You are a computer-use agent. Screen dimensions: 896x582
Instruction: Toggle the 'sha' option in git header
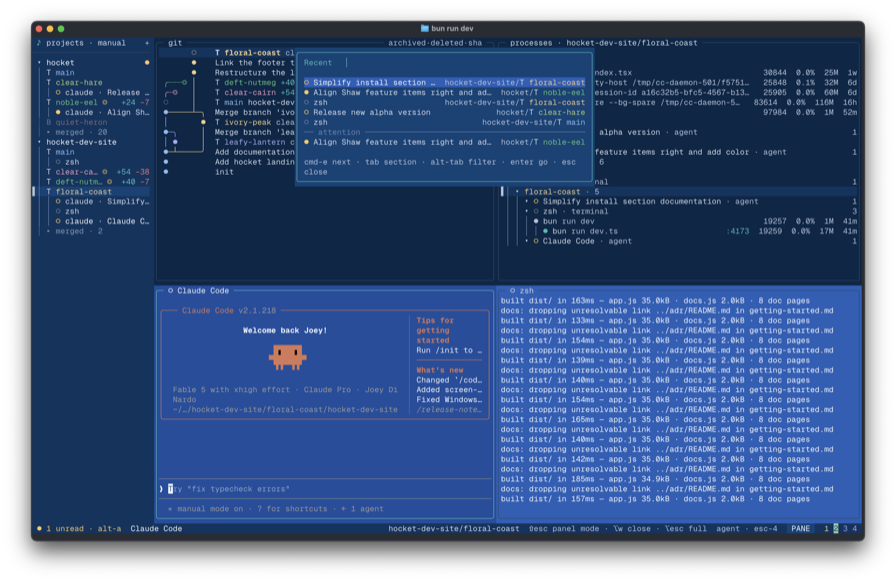(x=475, y=43)
